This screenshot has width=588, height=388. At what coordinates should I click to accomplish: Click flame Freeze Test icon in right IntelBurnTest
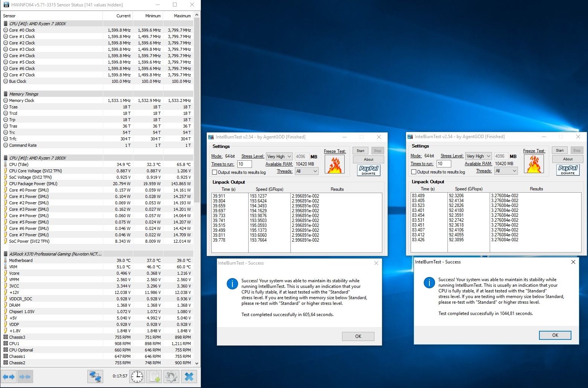tap(534, 164)
